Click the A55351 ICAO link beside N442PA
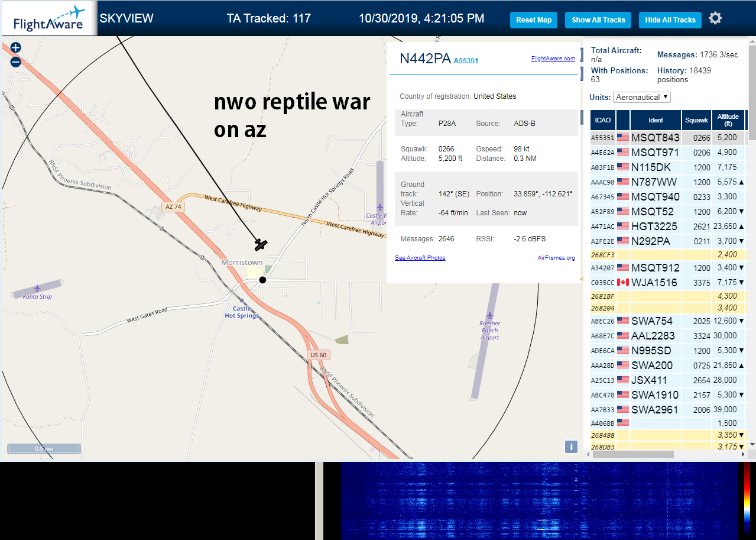The height and width of the screenshot is (540, 756). coord(466,61)
